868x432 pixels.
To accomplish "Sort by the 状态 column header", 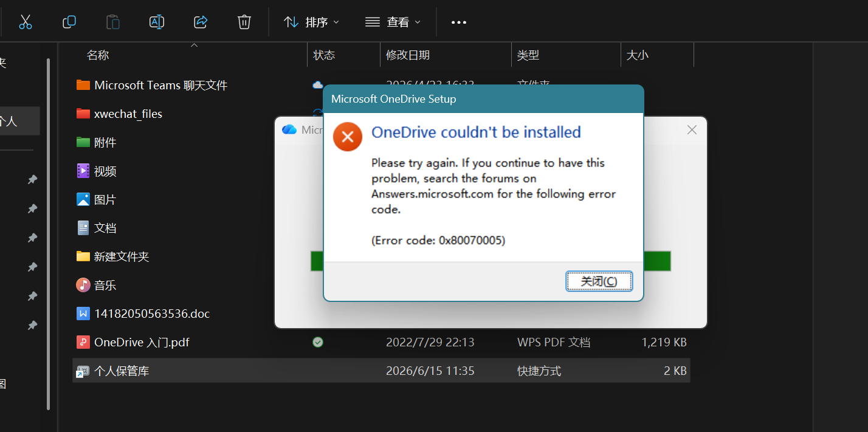I will [x=324, y=55].
